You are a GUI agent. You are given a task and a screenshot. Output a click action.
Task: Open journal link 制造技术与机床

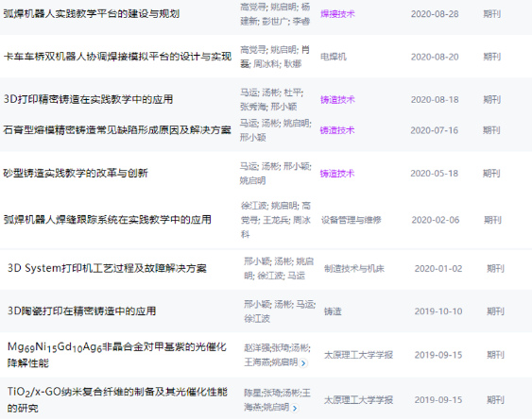[x=353, y=268]
